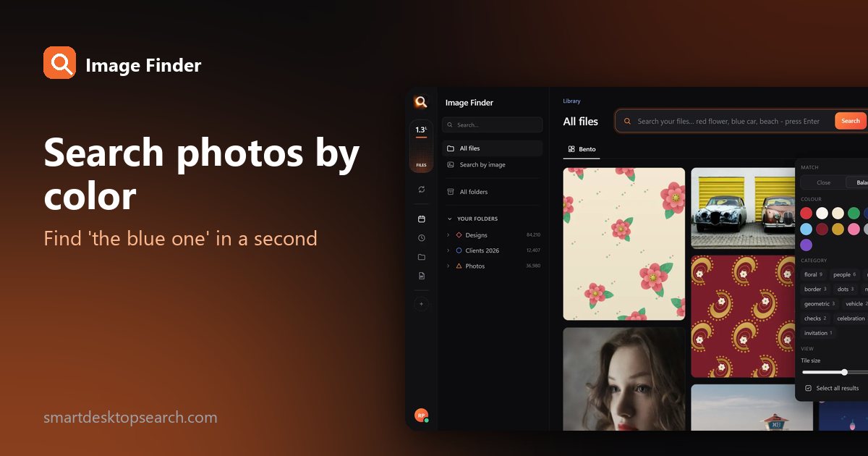Click the Image Finder logo in the banner

tap(59, 63)
